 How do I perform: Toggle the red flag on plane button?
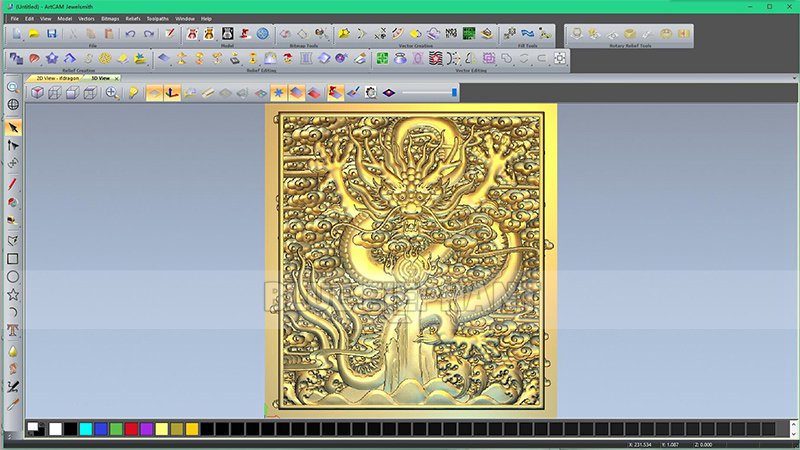pyautogui.click(x=335, y=92)
